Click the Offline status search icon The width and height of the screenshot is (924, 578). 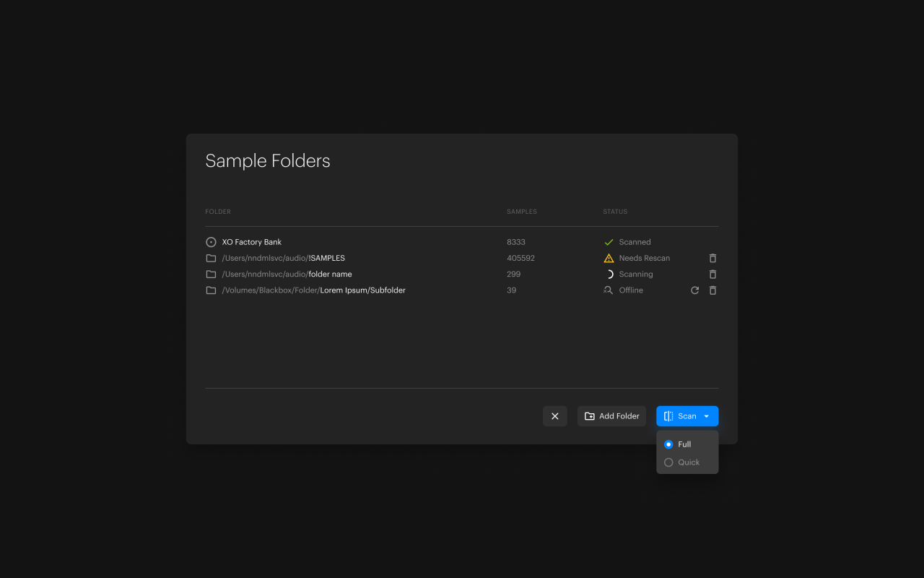pos(609,290)
